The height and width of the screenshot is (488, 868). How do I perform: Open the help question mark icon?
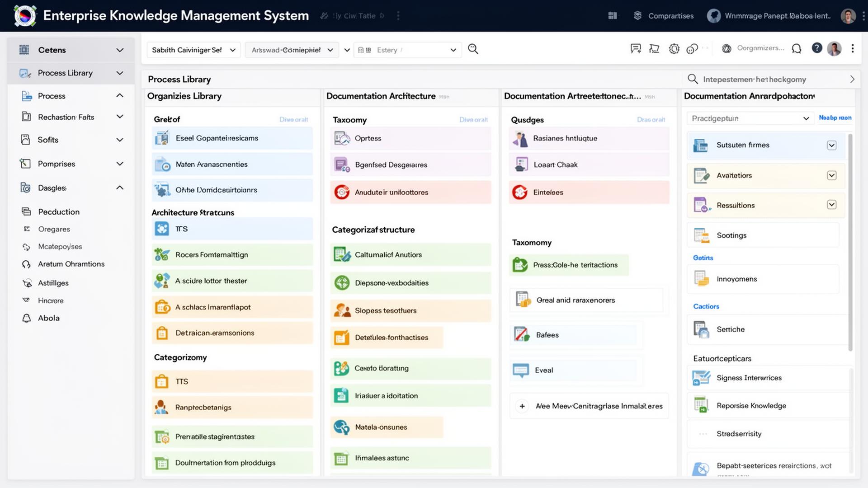[x=816, y=48]
